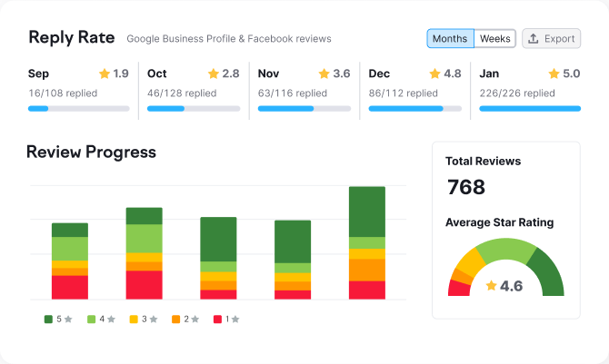Click the tallest rightmost bar's dark green segment
This screenshot has height=364, width=609.
(367, 212)
